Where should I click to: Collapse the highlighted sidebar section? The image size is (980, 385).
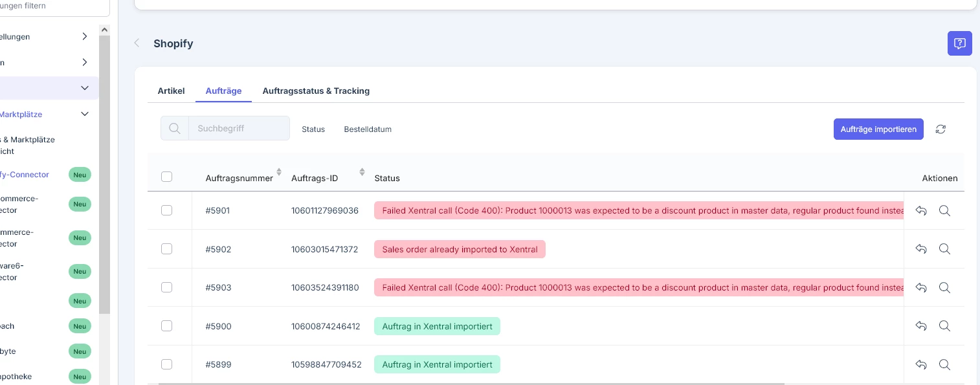[x=85, y=88]
